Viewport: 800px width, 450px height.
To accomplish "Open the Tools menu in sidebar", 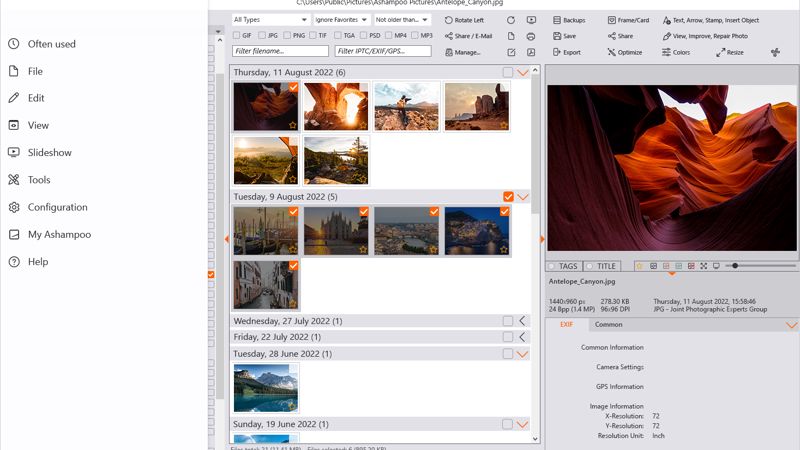I will 29,180.
